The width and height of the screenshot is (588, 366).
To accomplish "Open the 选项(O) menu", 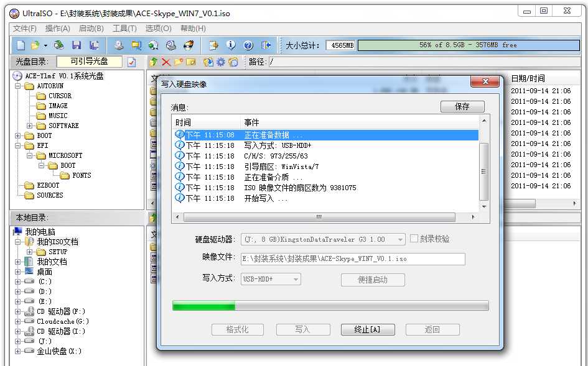I will (x=158, y=29).
